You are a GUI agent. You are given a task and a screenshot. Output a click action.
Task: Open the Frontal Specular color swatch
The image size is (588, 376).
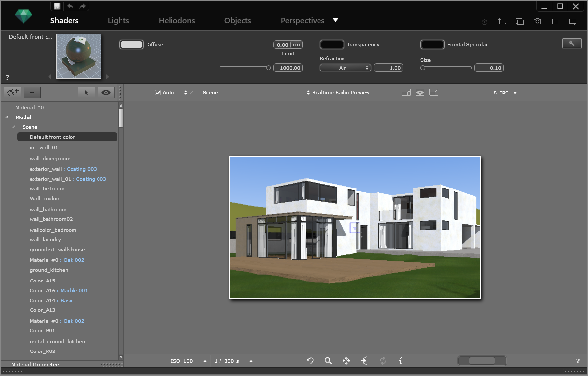click(433, 45)
